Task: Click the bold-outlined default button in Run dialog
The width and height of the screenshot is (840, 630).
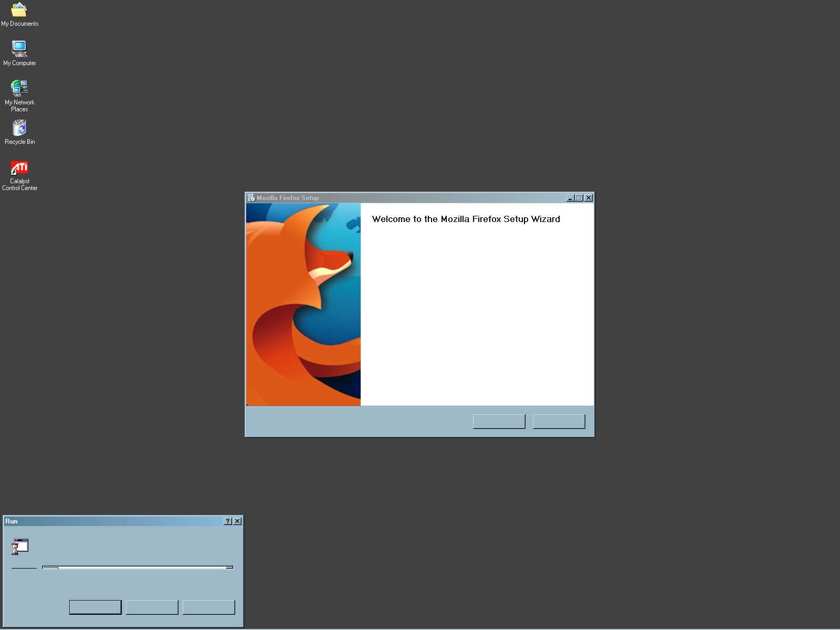Action: 96,607
